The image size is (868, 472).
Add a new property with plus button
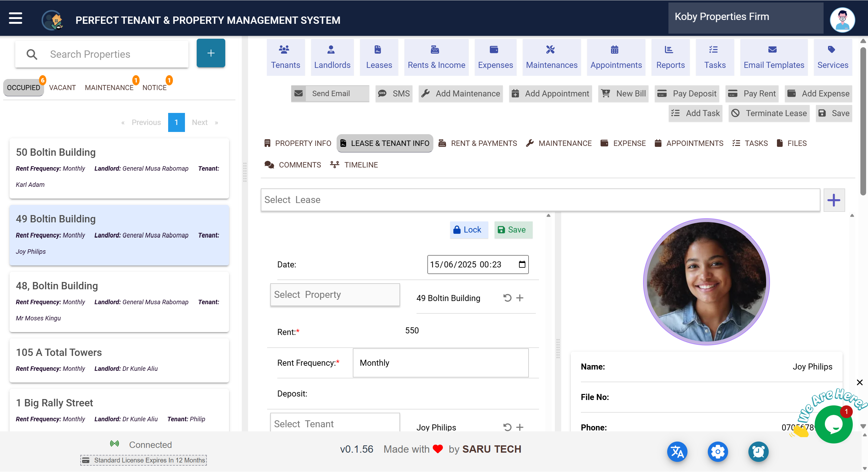[x=211, y=53]
